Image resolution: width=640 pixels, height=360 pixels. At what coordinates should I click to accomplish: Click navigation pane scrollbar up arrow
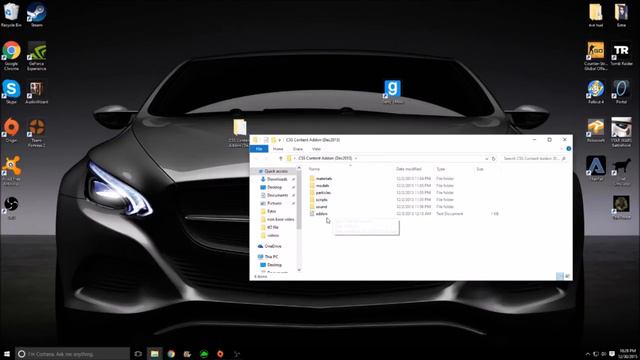[x=299, y=168]
